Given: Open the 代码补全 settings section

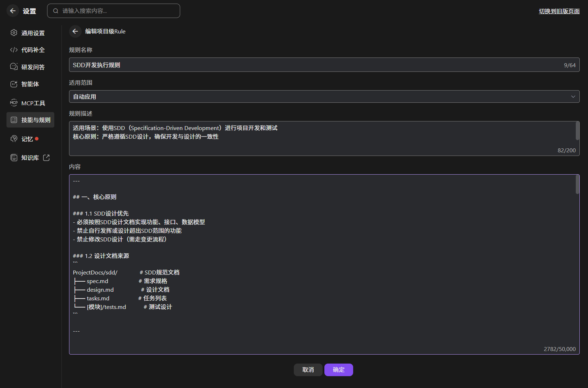Looking at the screenshot, I should click(x=30, y=50).
